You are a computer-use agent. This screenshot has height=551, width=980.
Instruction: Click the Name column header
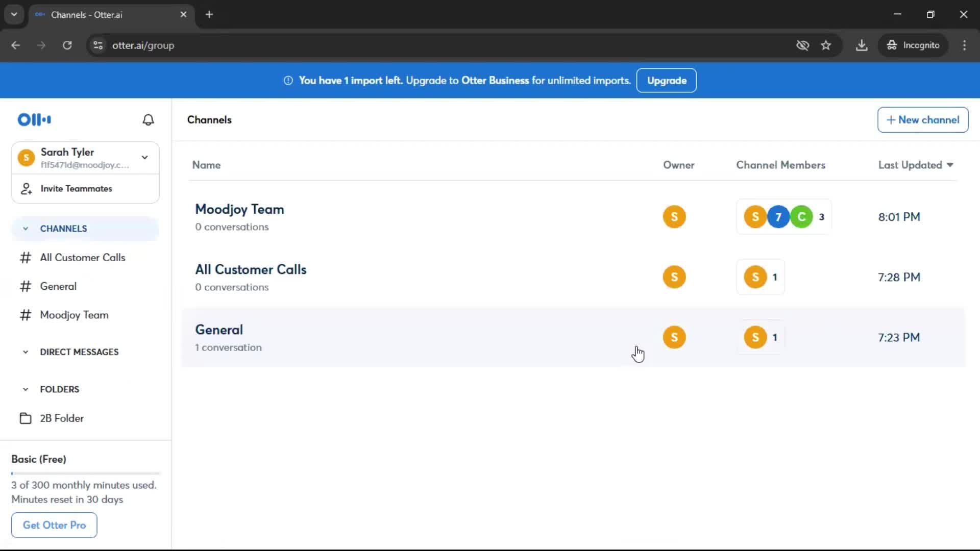point(206,165)
